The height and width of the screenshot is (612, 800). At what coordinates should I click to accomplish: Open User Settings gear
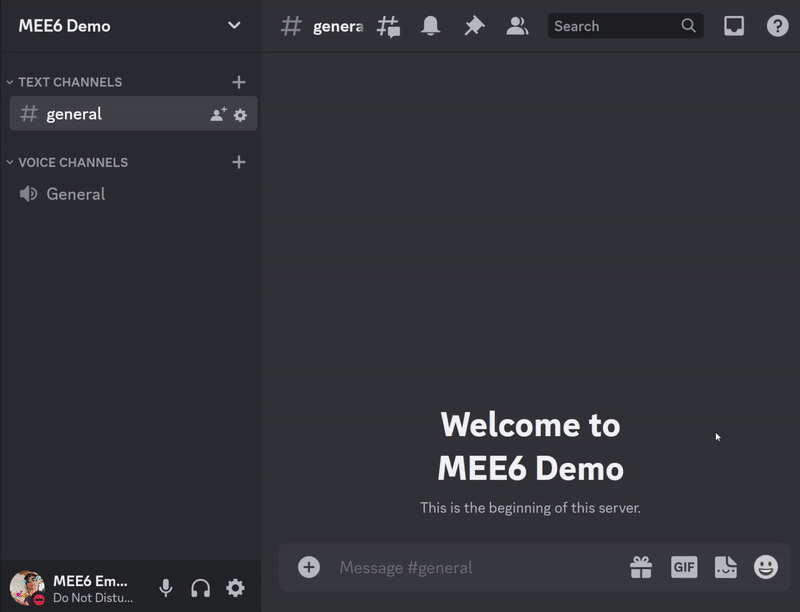pyautogui.click(x=235, y=588)
